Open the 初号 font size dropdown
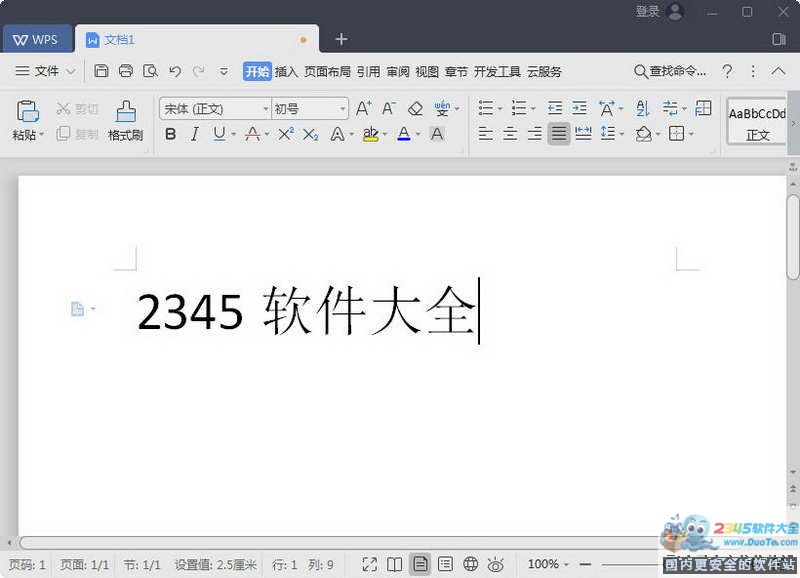 [343, 107]
